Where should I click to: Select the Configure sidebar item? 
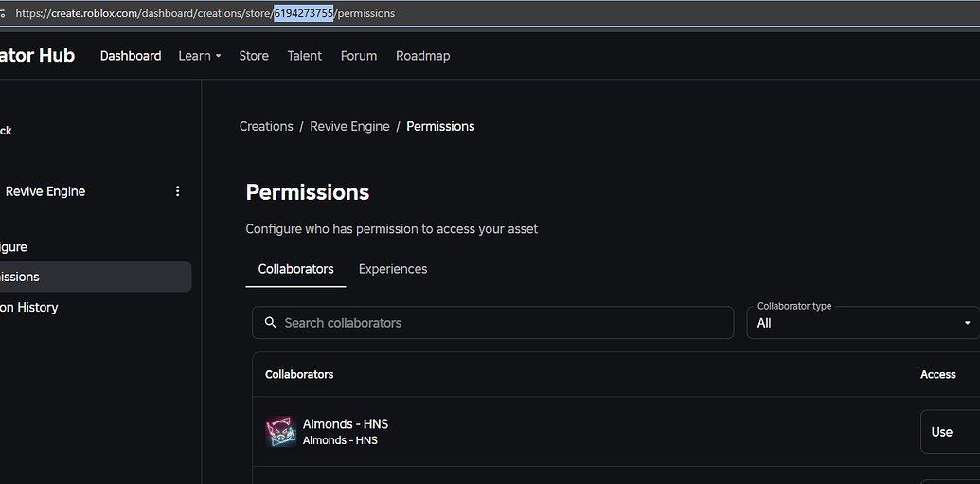[x=14, y=247]
